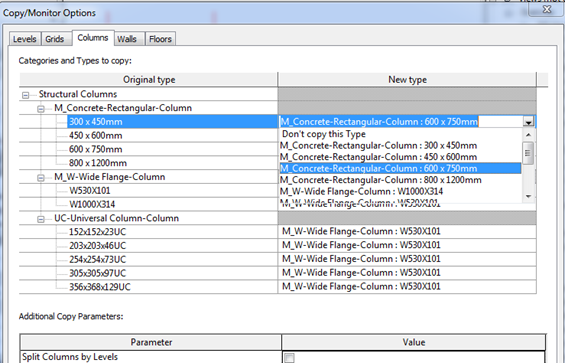Viewport: 565px width, 363px height.
Task: Click the Parameter column header
Action: tap(151, 342)
